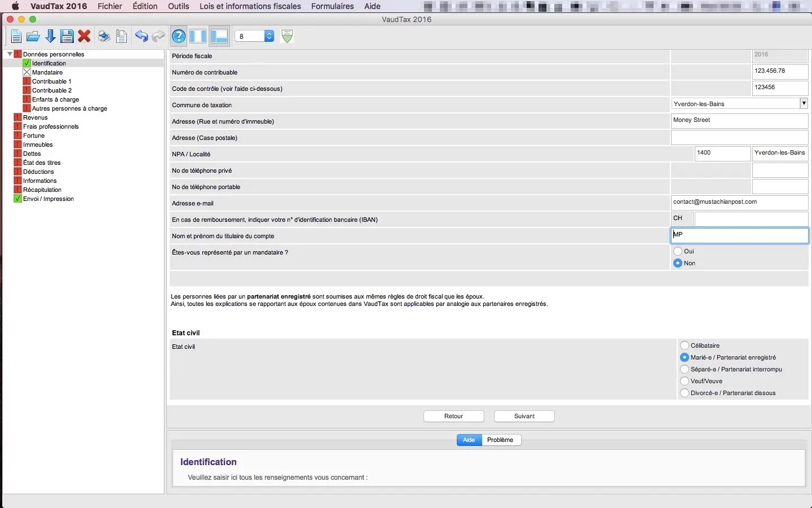Open the Formulaires menu

pyautogui.click(x=333, y=6)
